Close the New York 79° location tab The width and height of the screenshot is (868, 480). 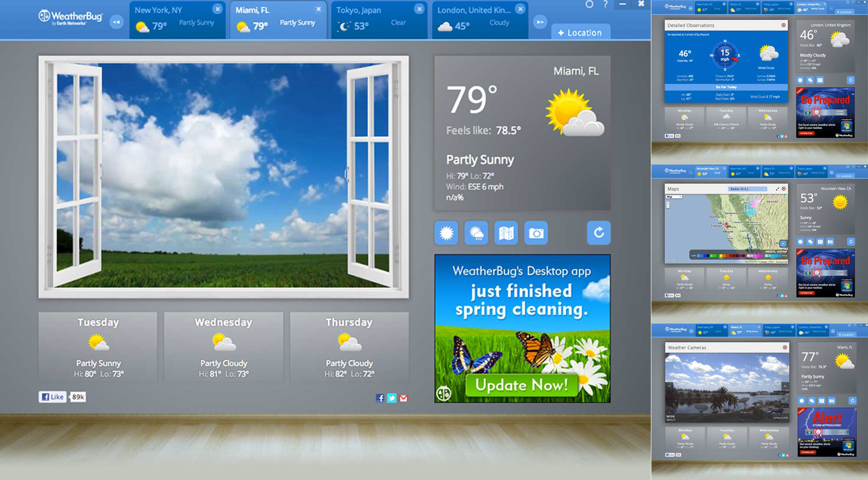click(x=218, y=9)
